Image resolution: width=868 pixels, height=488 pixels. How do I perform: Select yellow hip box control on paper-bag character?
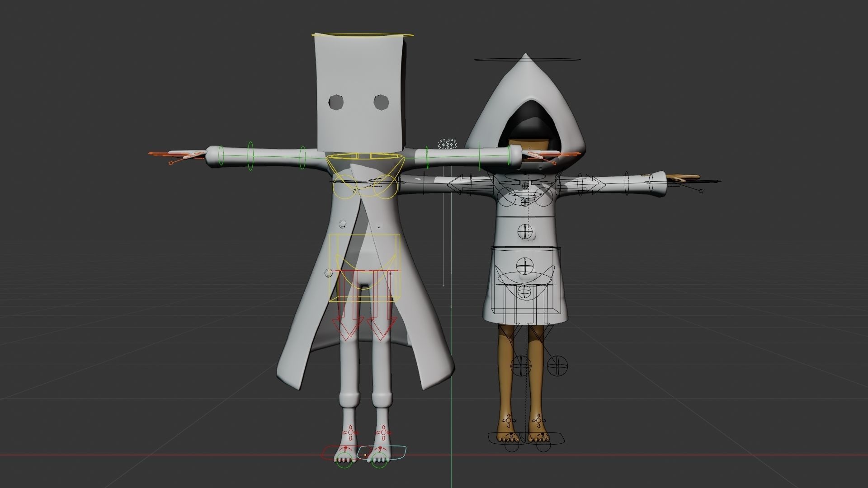point(364,267)
